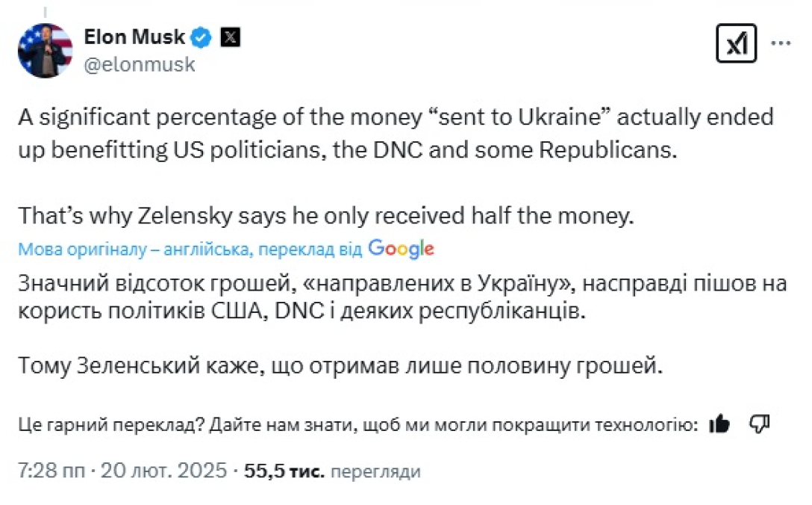
Task: Click the Ukrainian translation starting "Значний відсоток"
Action: pyautogui.click(x=396, y=297)
